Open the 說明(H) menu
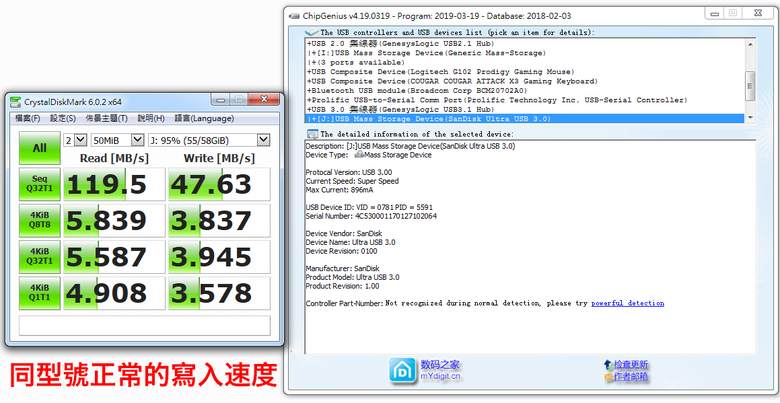The width and height of the screenshot is (780, 403). (151, 118)
